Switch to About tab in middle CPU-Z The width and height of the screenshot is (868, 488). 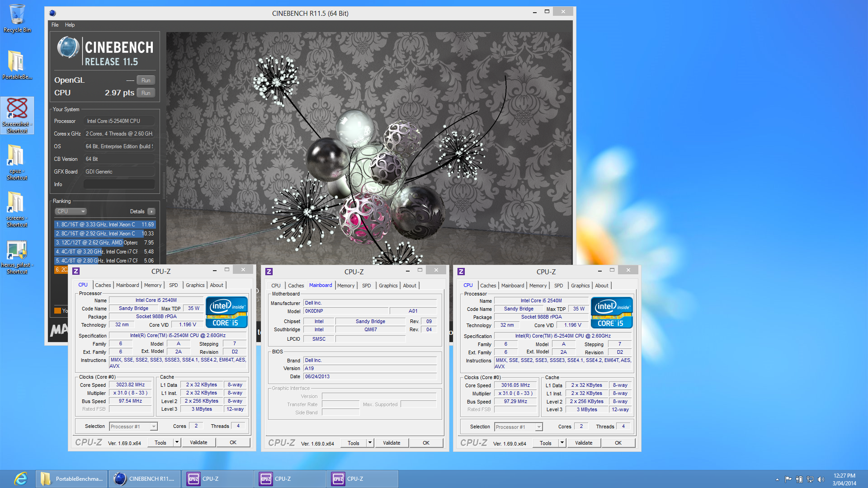(410, 286)
